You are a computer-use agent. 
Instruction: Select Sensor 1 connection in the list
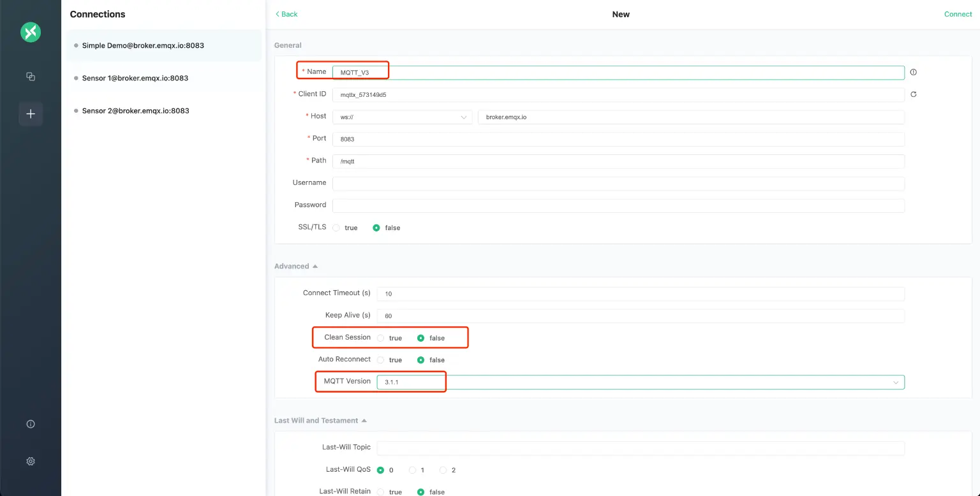coord(135,78)
